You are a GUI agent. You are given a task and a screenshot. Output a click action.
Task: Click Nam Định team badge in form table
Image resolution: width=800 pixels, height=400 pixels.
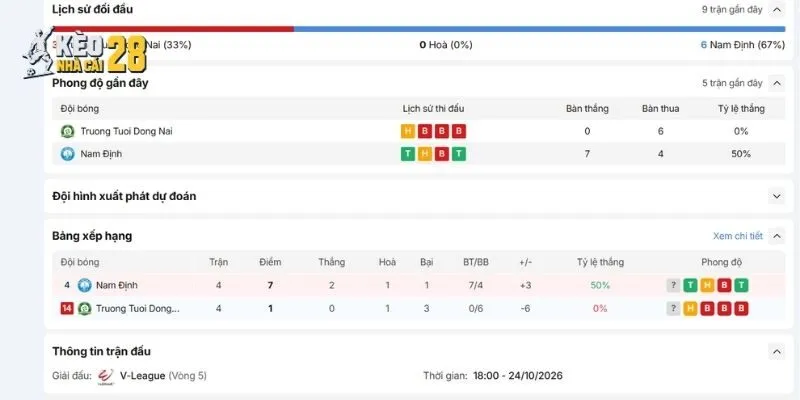coord(67,154)
